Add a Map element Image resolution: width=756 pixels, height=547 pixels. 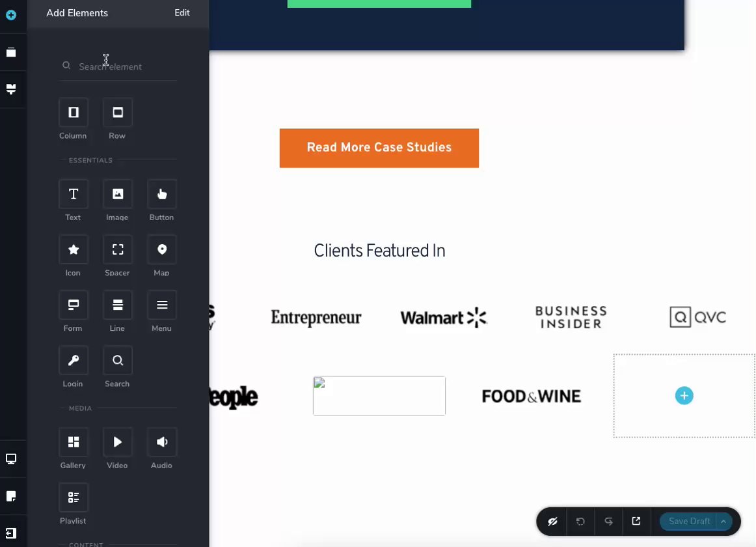click(x=162, y=249)
